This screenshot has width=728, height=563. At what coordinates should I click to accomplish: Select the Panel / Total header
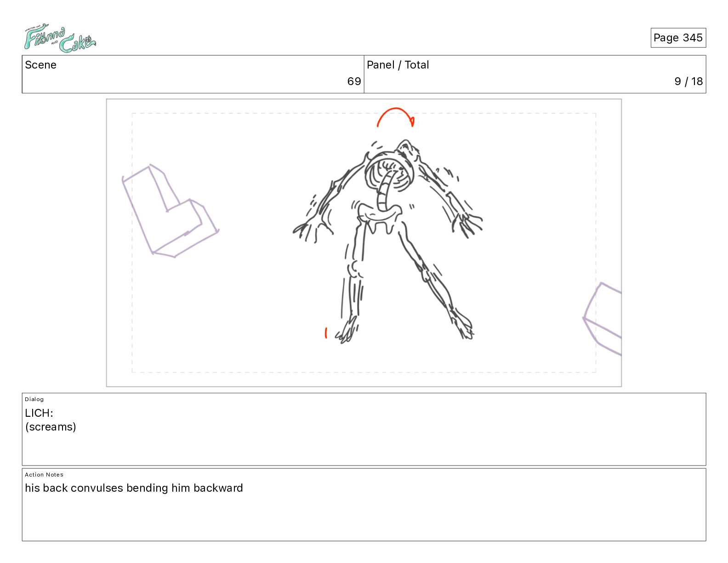[x=398, y=65]
